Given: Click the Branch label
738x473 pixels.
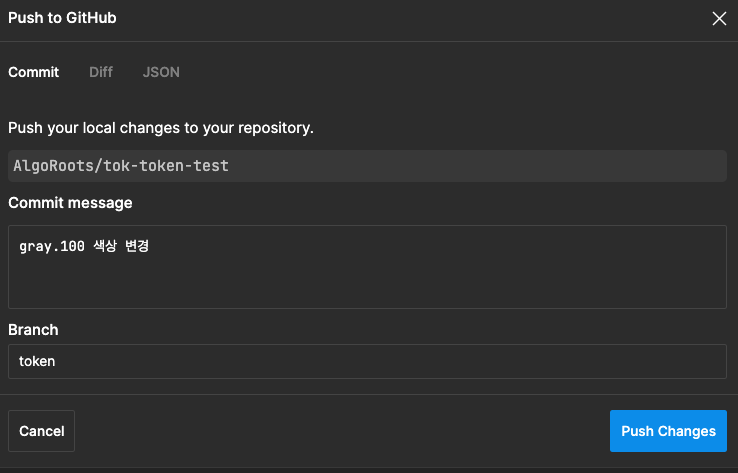Looking at the screenshot, I should 33,329.
